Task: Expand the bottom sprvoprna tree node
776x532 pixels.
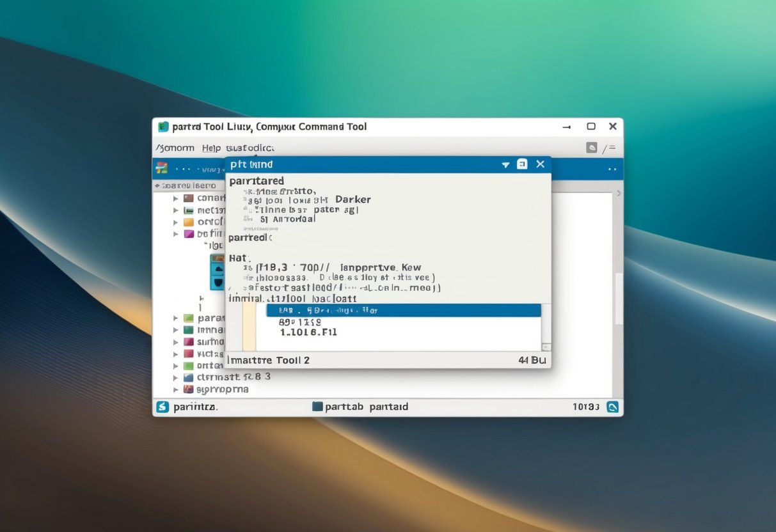Action: click(176, 389)
